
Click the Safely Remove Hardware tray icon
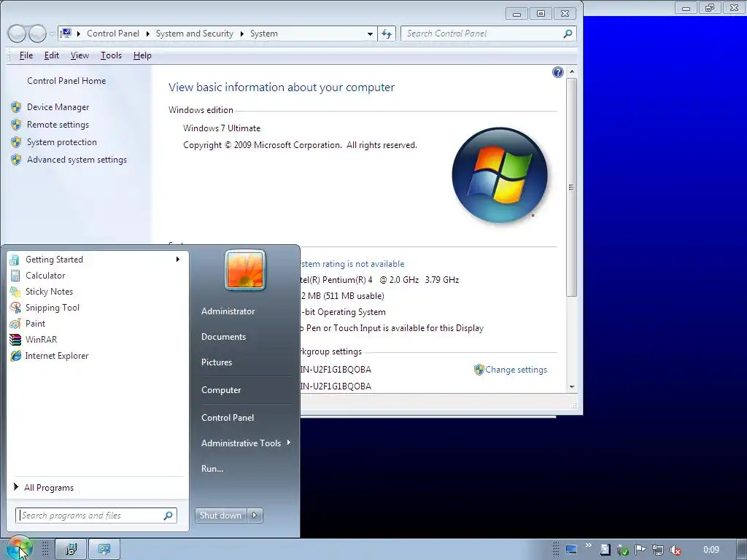click(x=622, y=550)
